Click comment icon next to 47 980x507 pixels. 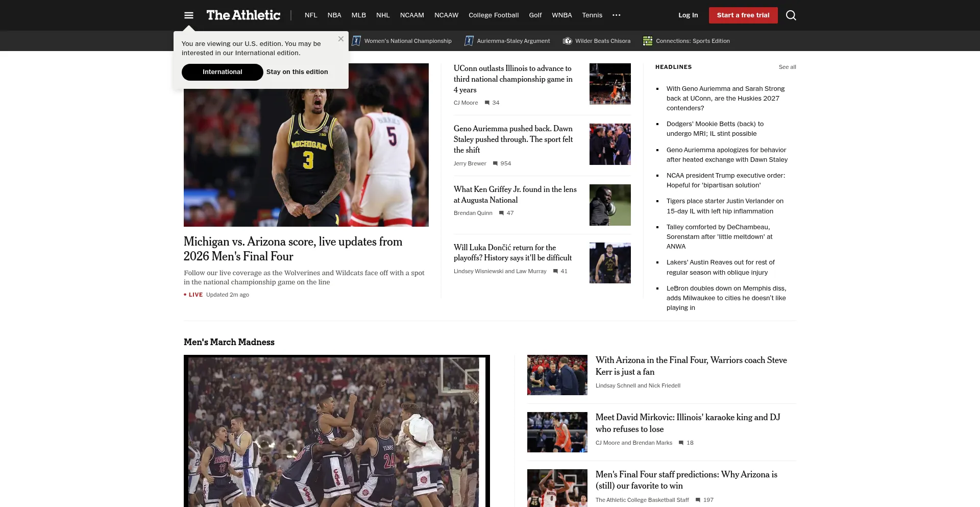[501, 213]
